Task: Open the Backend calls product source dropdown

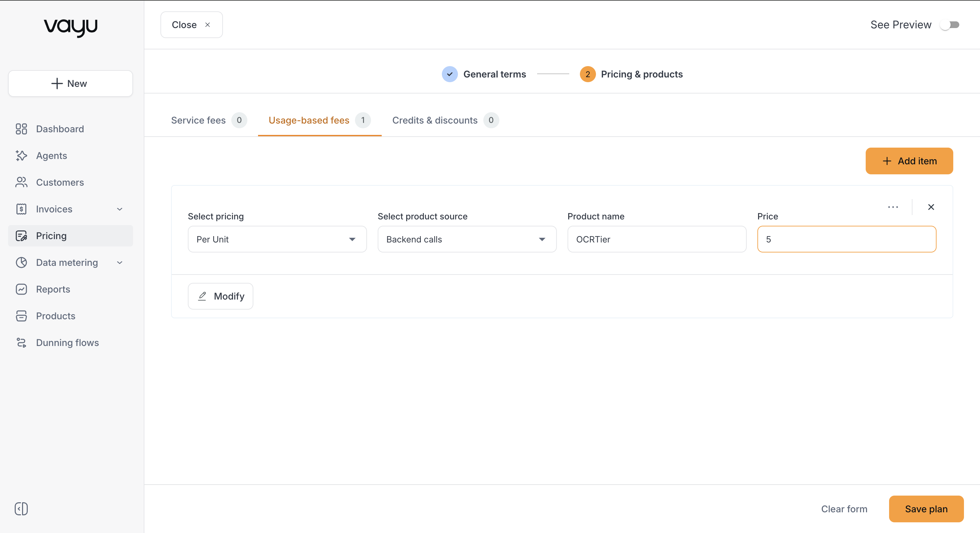Action: tap(467, 239)
